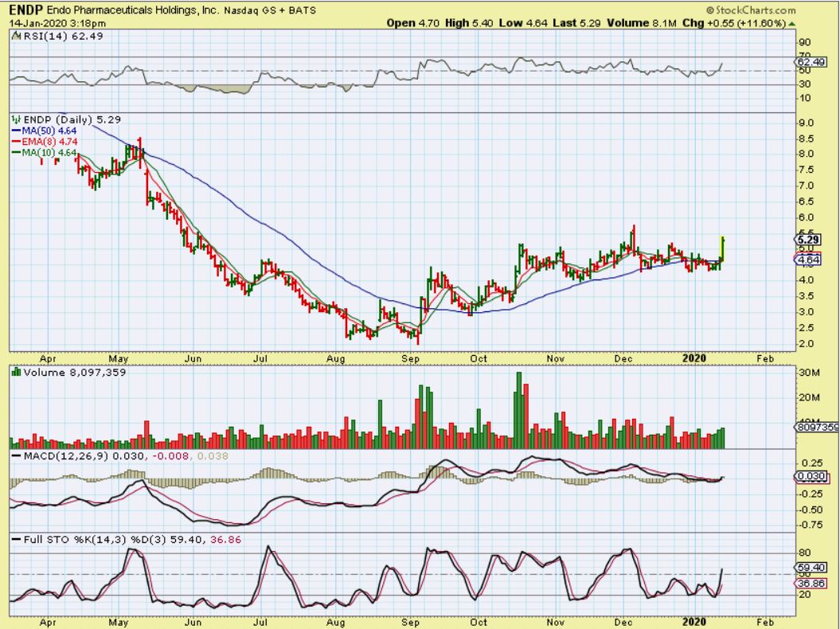Click the Feb label on the bottom axis
The image size is (840, 629).
pos(765,622)
